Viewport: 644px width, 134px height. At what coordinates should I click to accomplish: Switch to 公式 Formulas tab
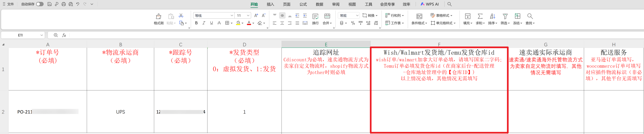pos(303,4)
